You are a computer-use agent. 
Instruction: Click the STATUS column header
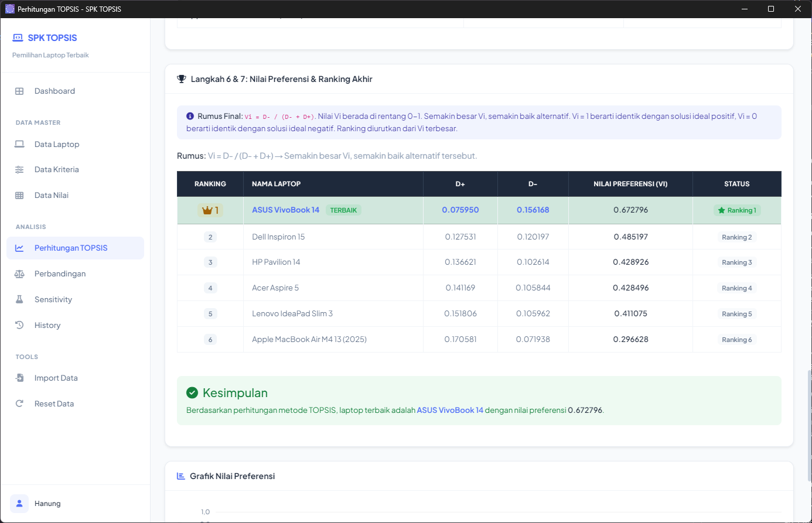[737, 184]
